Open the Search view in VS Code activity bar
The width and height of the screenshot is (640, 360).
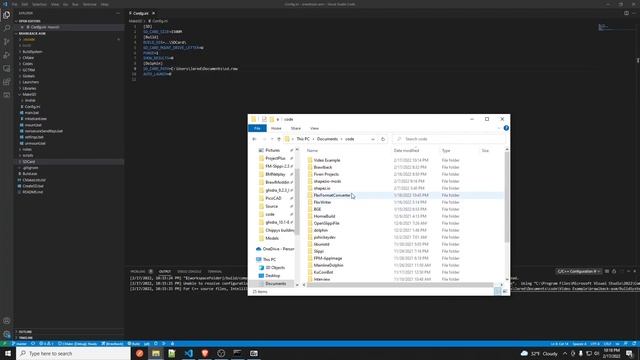tap(7, 28)
